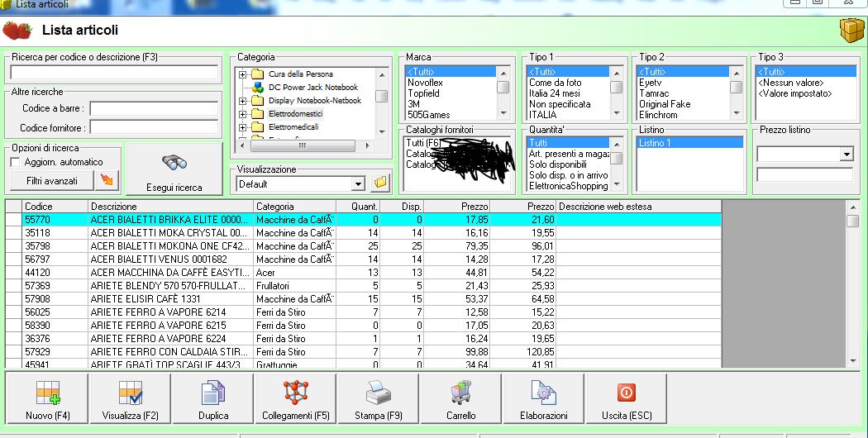This screenshot has width=868, height=438.
Task: Click the orange clear-filters icon
Action: [x=107, y=180]
